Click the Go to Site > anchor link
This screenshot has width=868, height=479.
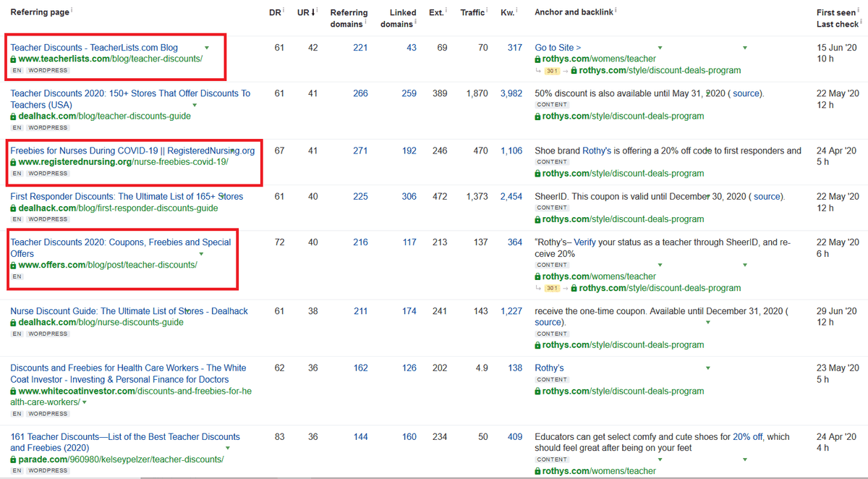tap(558, 48)
